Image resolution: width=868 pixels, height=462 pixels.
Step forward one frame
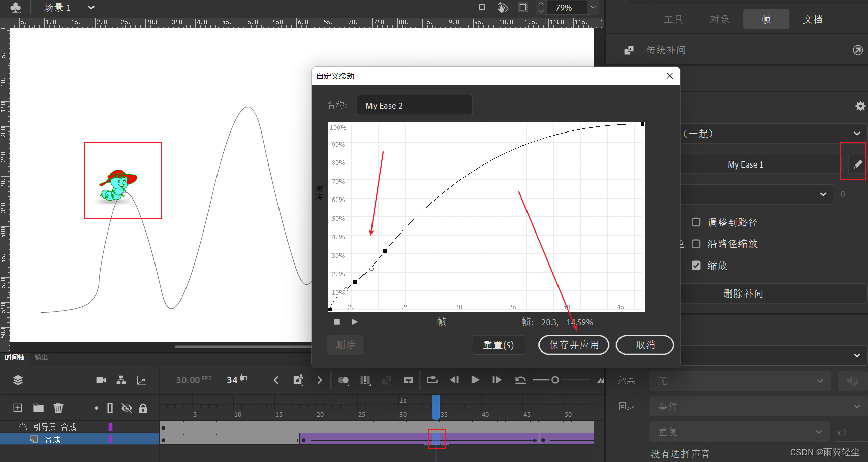tap(497, 380)
